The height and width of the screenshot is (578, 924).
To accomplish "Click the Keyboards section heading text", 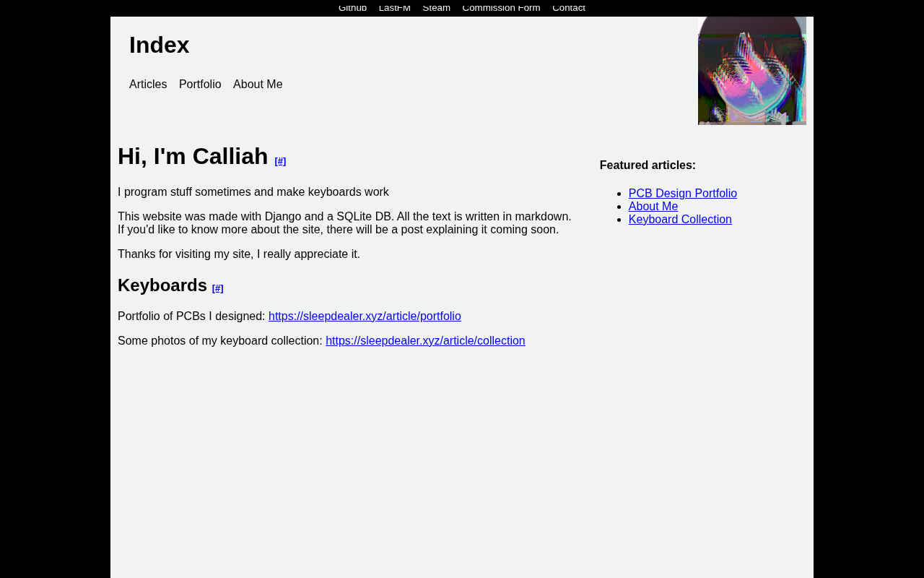I will pyautogui.click(x=162, y=285).
